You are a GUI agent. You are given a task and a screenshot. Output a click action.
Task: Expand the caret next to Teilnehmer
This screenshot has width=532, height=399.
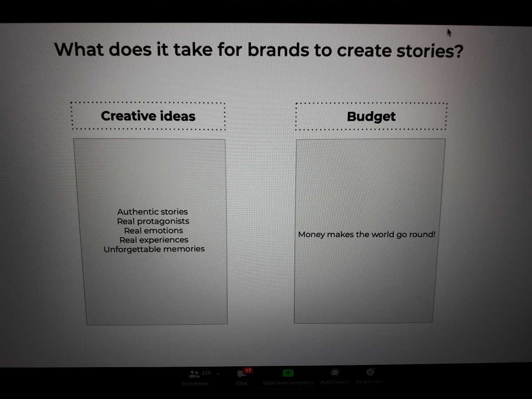pos(218,374)
